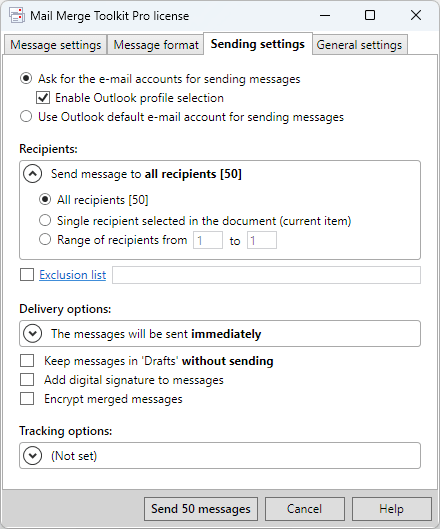This screenshot has height=529, width=440.
Task: Uncheck Enable Outlook profile selection
Action: coord(43,98)
